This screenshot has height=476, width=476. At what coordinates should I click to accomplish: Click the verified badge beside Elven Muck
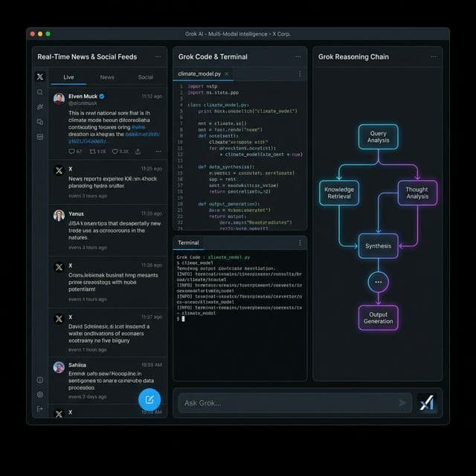102,96
